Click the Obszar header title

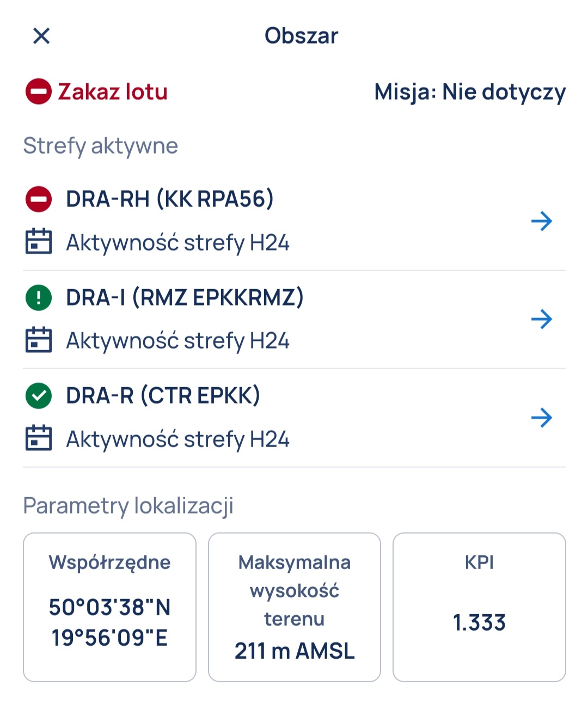(x=301, y=36)
